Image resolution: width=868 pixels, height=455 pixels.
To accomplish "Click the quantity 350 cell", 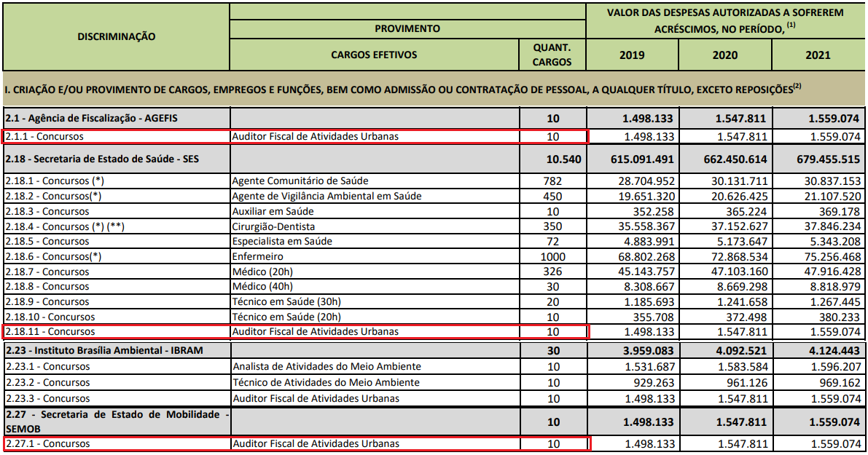I will (552, 226).
